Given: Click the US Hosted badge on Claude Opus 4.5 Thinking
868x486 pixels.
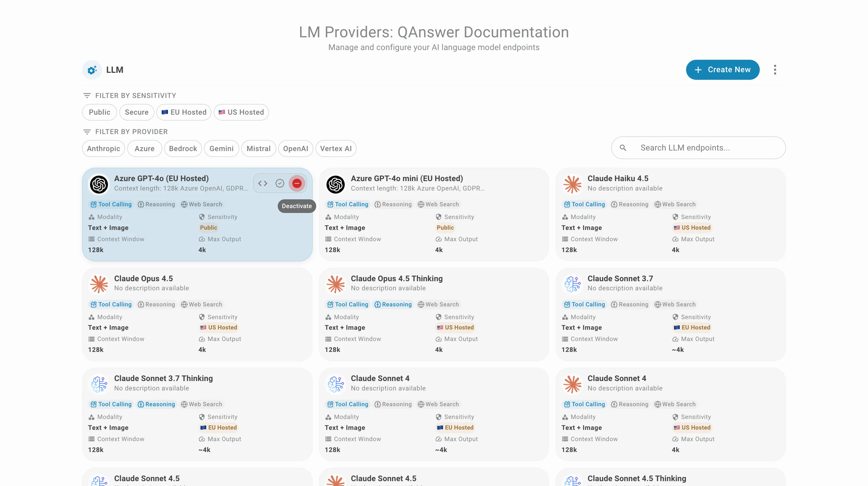Looking at the screenshot, I should coord(455,327).
